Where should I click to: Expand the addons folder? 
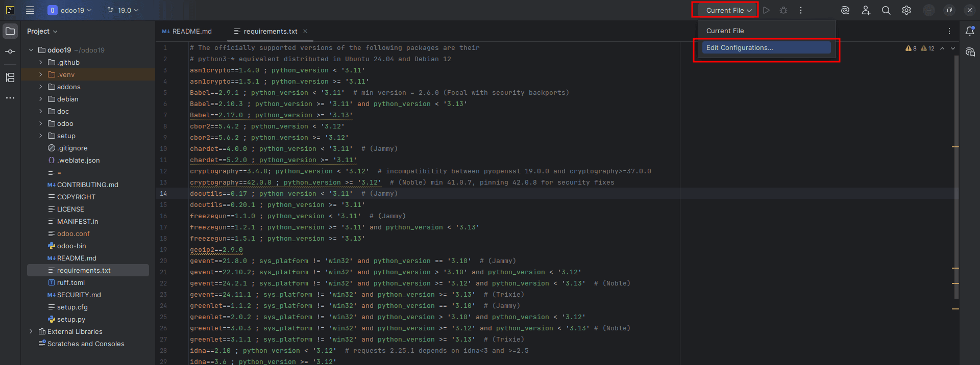tap(41, 87)
